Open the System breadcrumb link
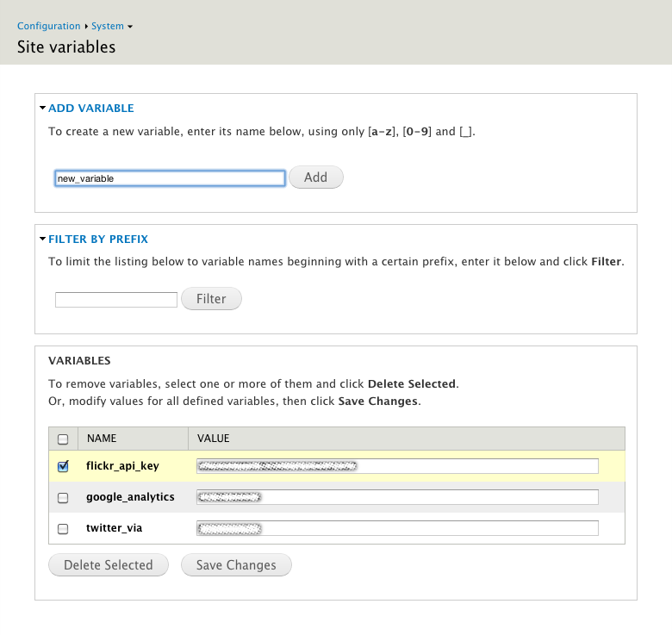Image resolution: width=672 pixels, height=635 pixels. (107, 27)
